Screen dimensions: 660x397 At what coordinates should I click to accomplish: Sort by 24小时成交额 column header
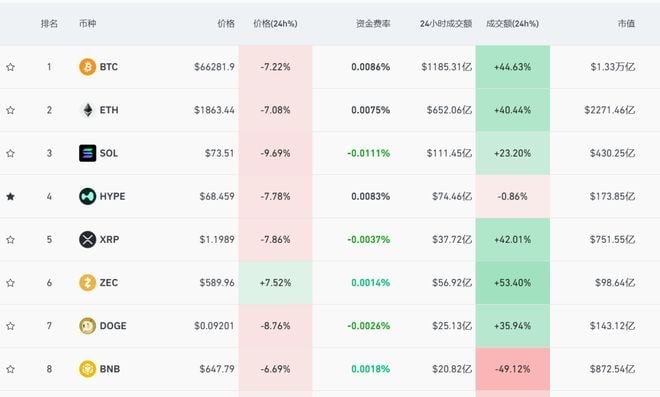click(x=446, y=24)
